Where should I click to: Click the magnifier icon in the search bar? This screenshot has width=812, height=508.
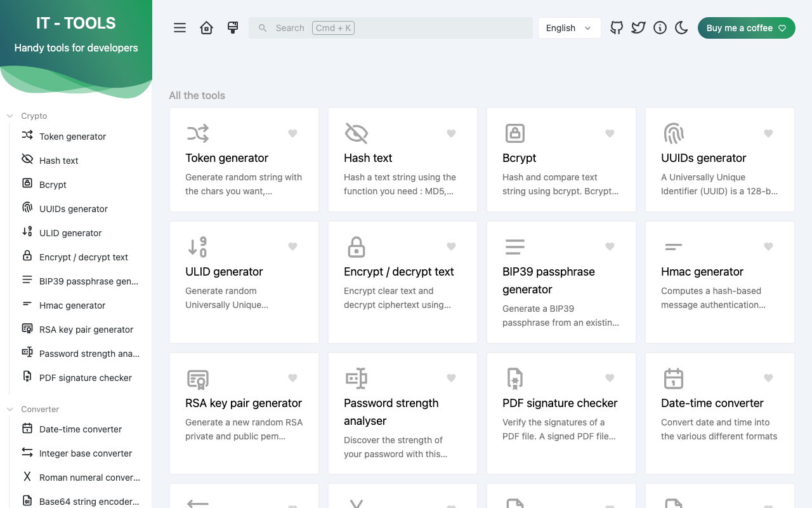pyautogui.click(x=263, y=27)
